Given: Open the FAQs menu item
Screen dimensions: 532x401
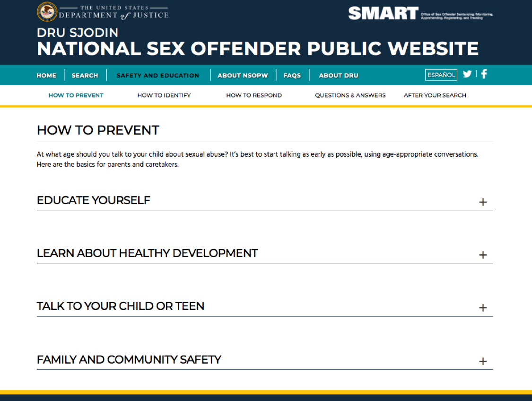Looking at the screenshot, I should point(292,75).
